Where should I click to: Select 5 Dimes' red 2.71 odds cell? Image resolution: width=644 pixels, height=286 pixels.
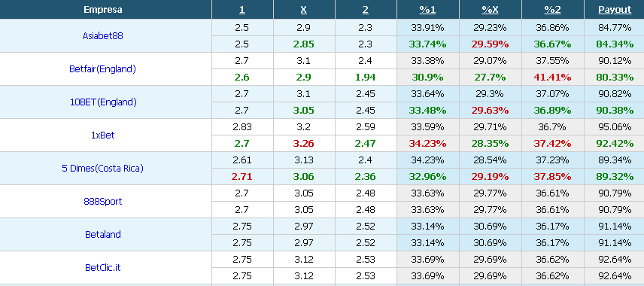tap(242, 177)
